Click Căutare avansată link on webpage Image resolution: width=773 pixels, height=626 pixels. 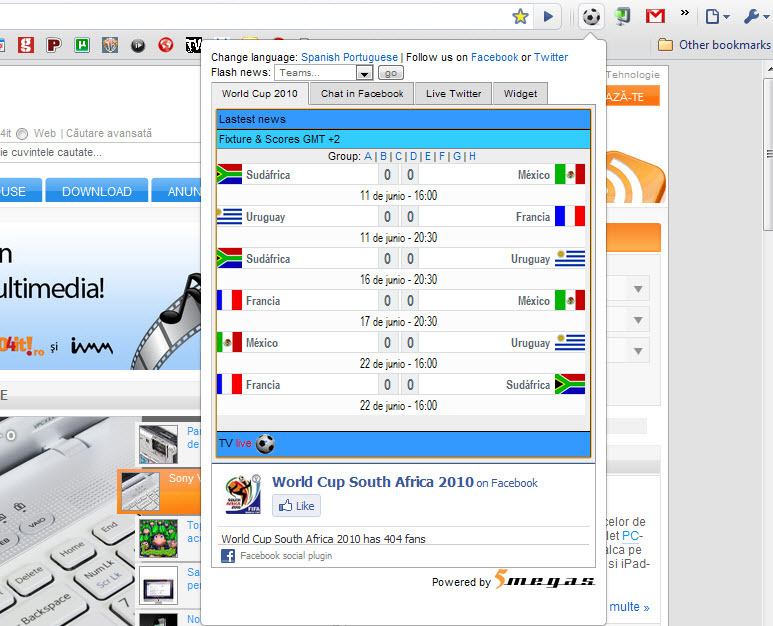[109, 133]
